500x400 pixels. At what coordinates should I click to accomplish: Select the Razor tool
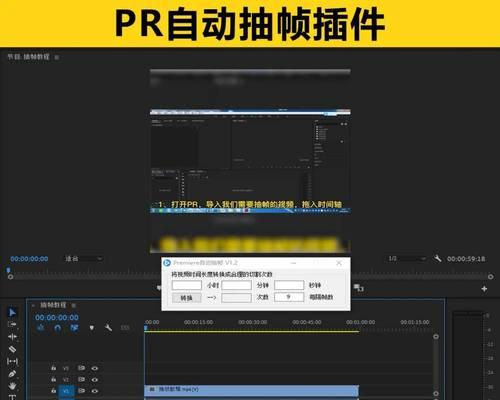pyautogui.click(x=12, y=349)
